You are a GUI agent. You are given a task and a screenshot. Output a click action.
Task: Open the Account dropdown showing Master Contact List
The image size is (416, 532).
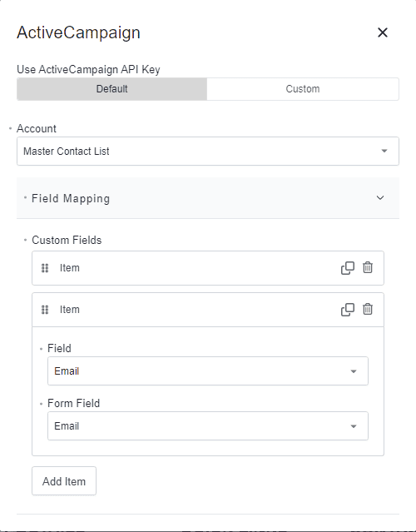(208, 152)
